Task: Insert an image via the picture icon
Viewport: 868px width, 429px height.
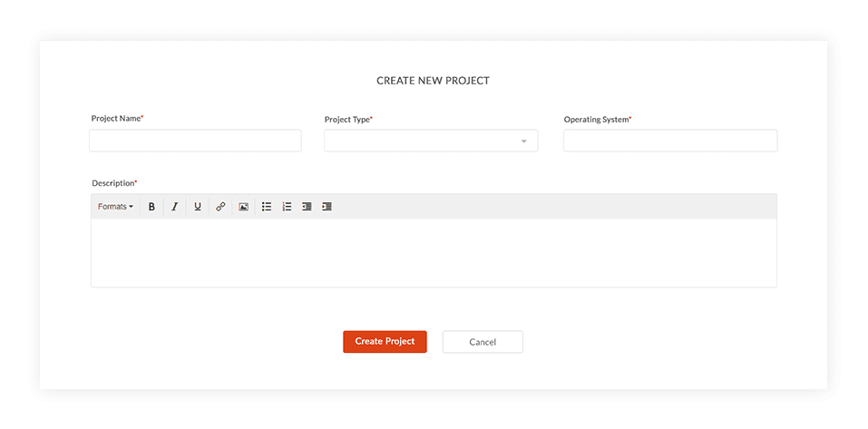Action: click(x=244, y=207)
